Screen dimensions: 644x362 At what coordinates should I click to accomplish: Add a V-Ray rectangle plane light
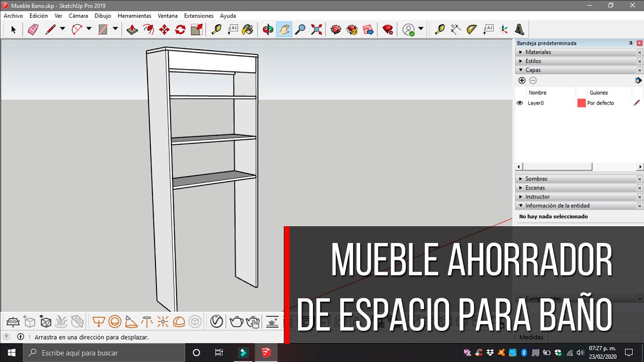point(99,321)
